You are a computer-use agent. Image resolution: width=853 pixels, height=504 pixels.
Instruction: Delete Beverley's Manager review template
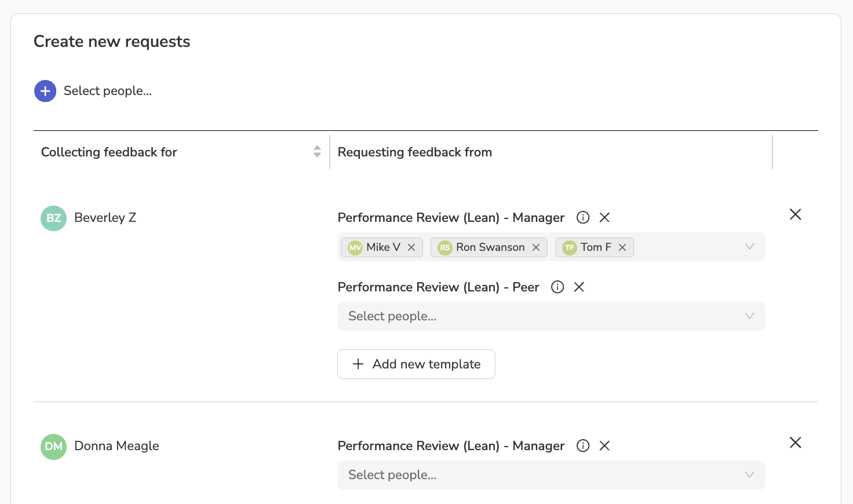604,217
